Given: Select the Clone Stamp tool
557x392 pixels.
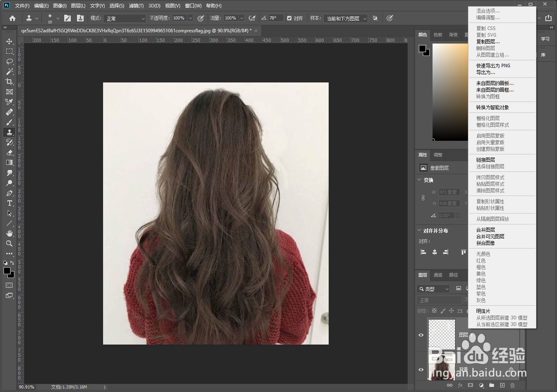Looking at the screenshot, I should tap(9, 132).
